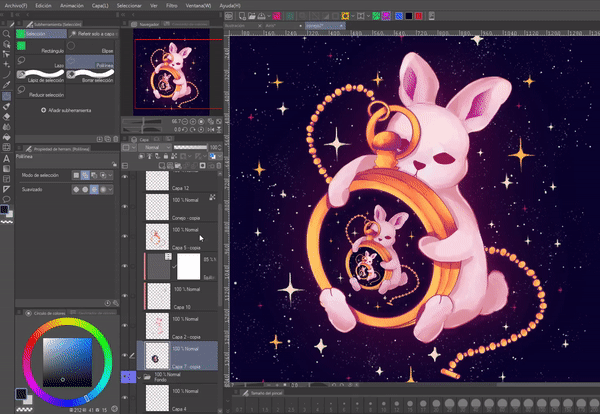This screenshot has width=600, height=414.
Task: Click the new raster layer icon in layer panel
Action: [162, 165]
